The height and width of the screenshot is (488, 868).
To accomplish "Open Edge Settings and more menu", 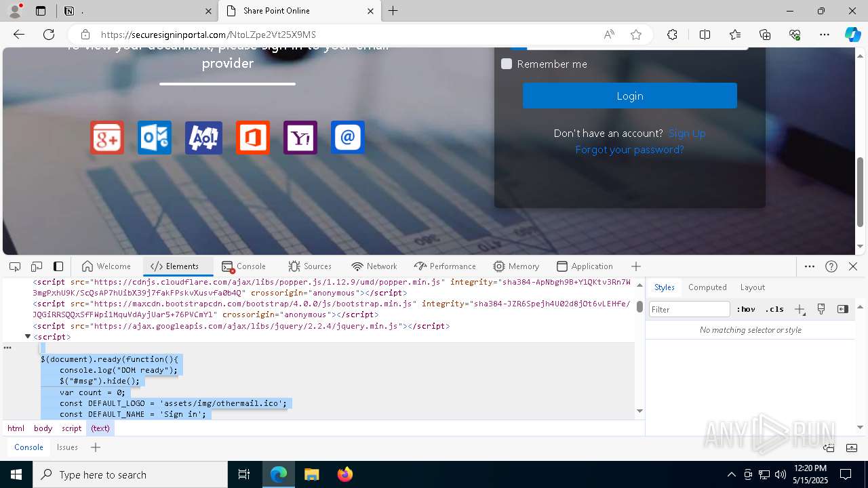I will coord(825,35).
